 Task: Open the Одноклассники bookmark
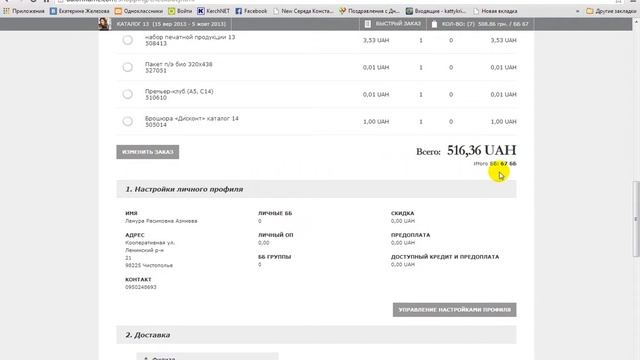coord(139,11)
